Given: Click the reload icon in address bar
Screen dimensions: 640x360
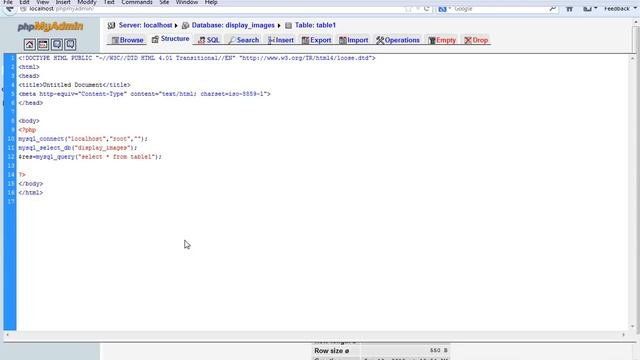Looking at the screenshot, I should pyautogui.click(x=427, y=8).
